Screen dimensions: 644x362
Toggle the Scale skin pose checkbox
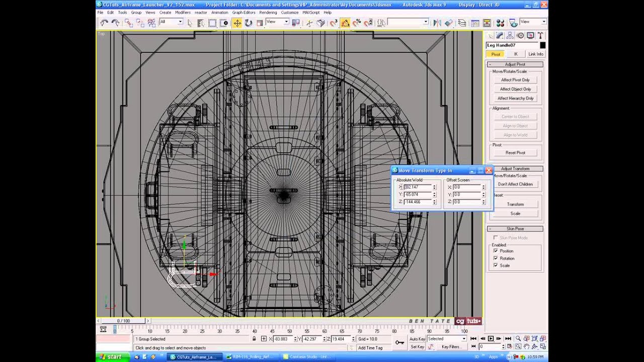(496, 265)
